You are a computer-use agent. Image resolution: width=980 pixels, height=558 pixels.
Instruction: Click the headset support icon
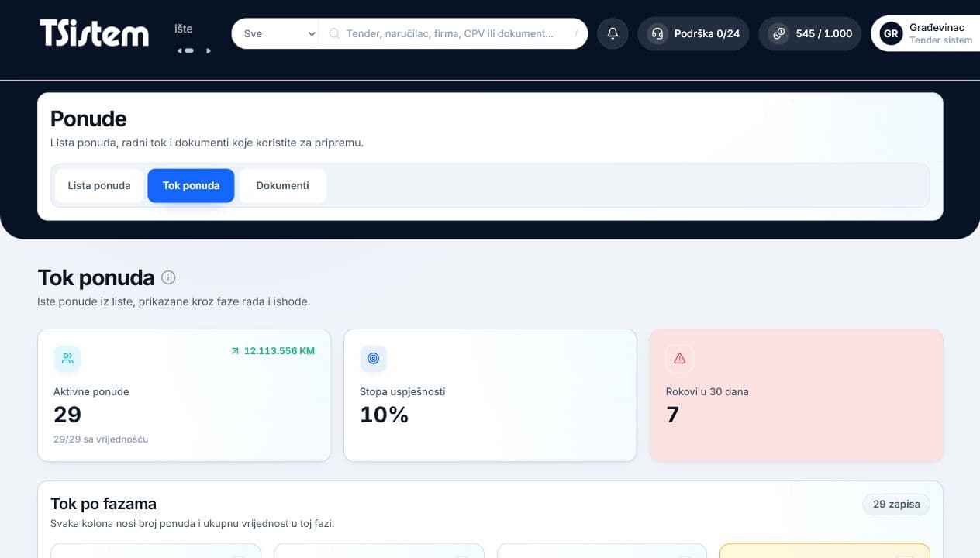657,33
